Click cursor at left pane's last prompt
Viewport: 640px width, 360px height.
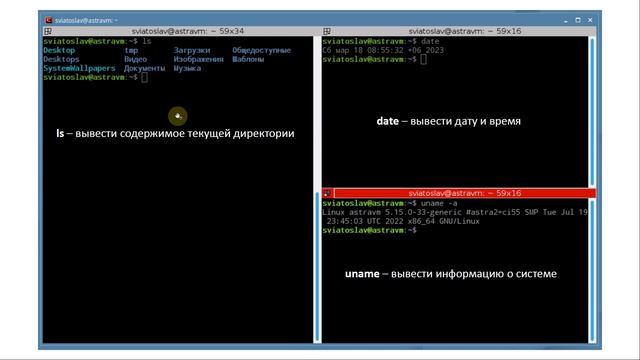click(144, 77)
